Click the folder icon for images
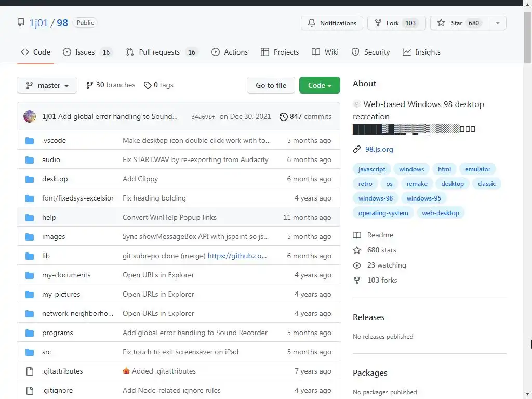The image size is (532, 399). 30,237
